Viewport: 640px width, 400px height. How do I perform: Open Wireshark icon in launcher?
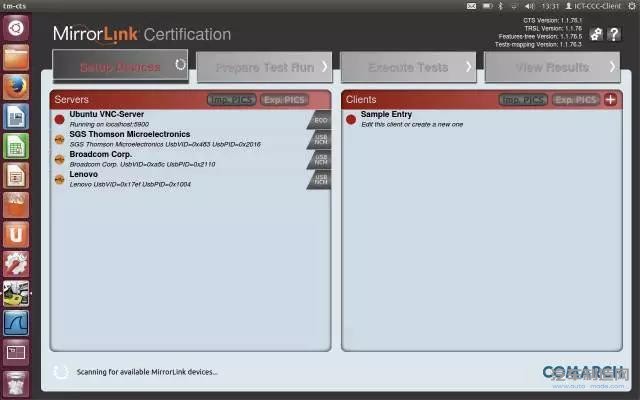16,322
